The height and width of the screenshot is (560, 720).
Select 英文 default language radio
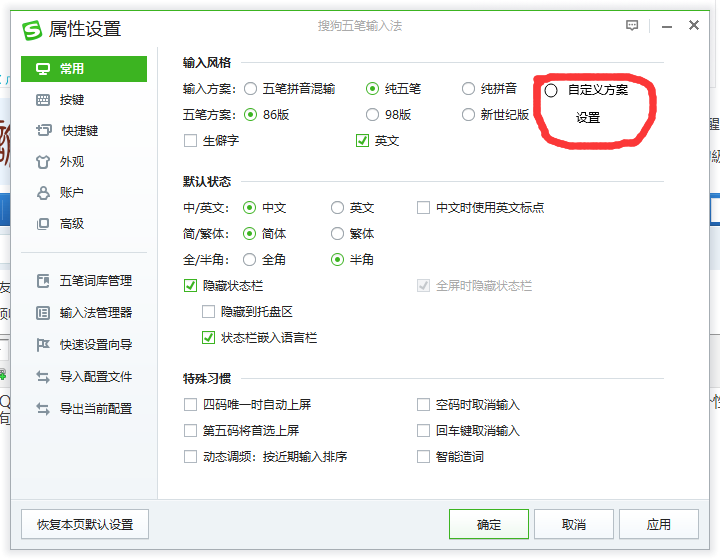pyautogui.click(x=337, y=208)
